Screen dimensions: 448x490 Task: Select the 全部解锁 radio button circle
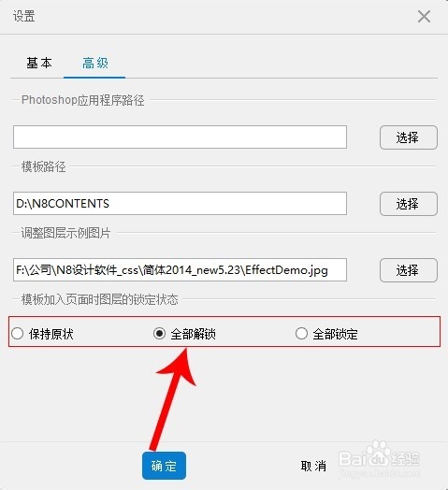pos(159,334)
